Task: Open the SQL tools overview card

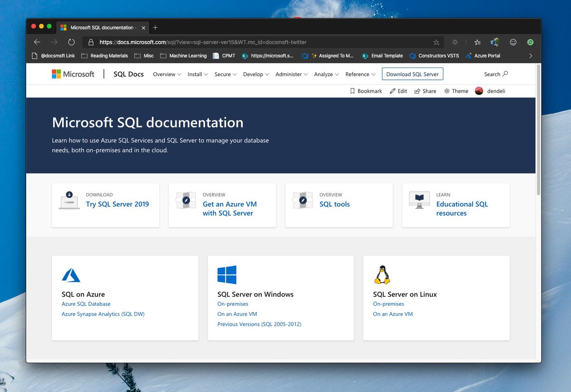Action: pyautogui.click(x=335, y=204)
